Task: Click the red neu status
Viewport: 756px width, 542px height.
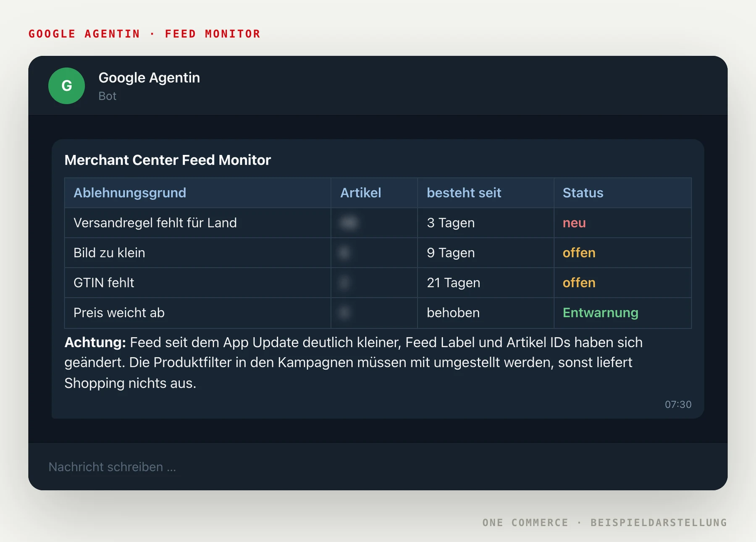Action: (574, 223)
